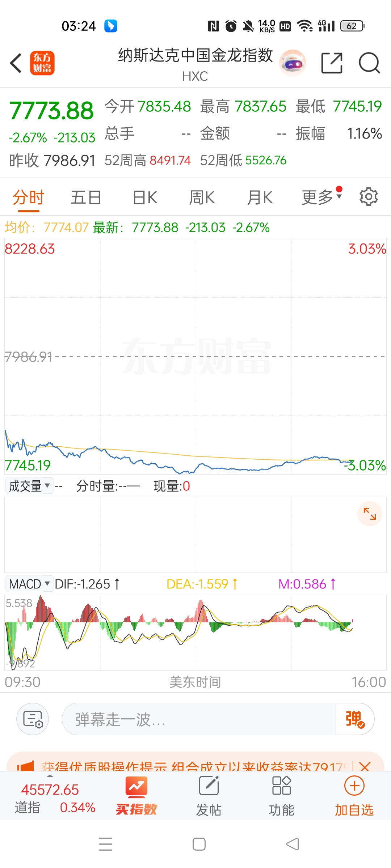Screen dimensions: 391x868
Task: Tap the 弹幕走一波 input field
Action: pos(199,719)
